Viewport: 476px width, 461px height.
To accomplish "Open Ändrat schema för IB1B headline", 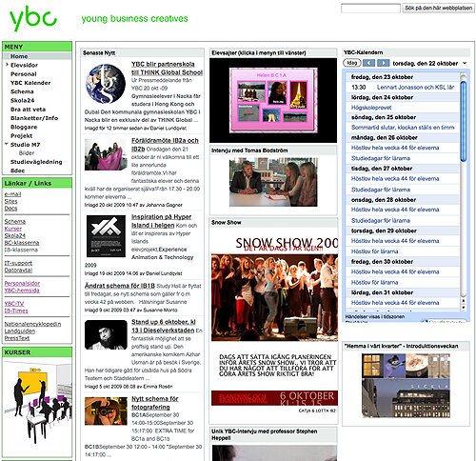I will (x=120, y=286).
